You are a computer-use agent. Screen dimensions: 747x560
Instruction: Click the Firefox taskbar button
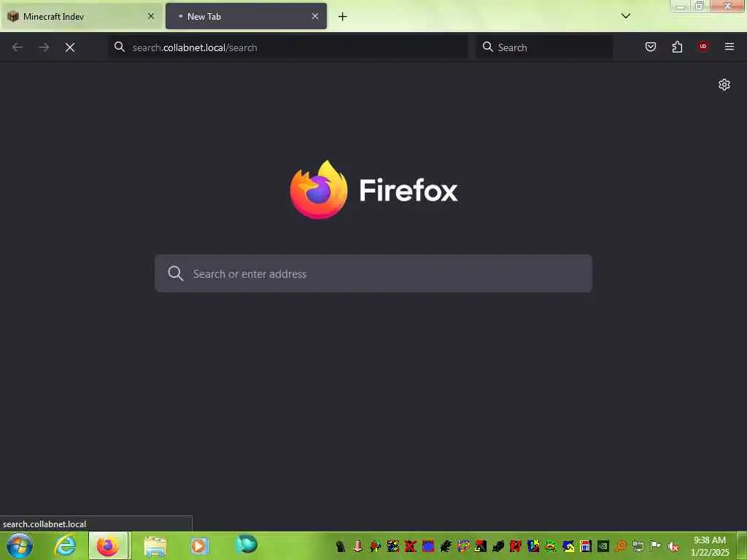(108, 545)
